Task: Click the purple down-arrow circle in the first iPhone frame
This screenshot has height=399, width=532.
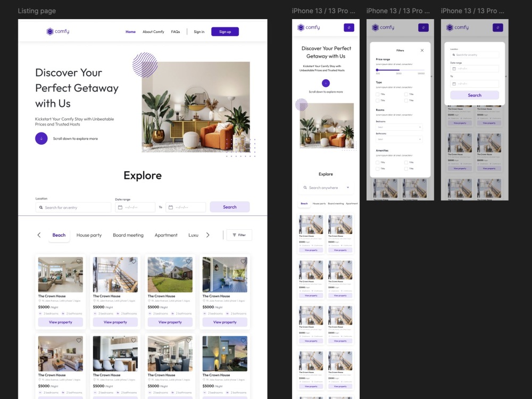Action: pyautogui.click(x=326, y=83)
